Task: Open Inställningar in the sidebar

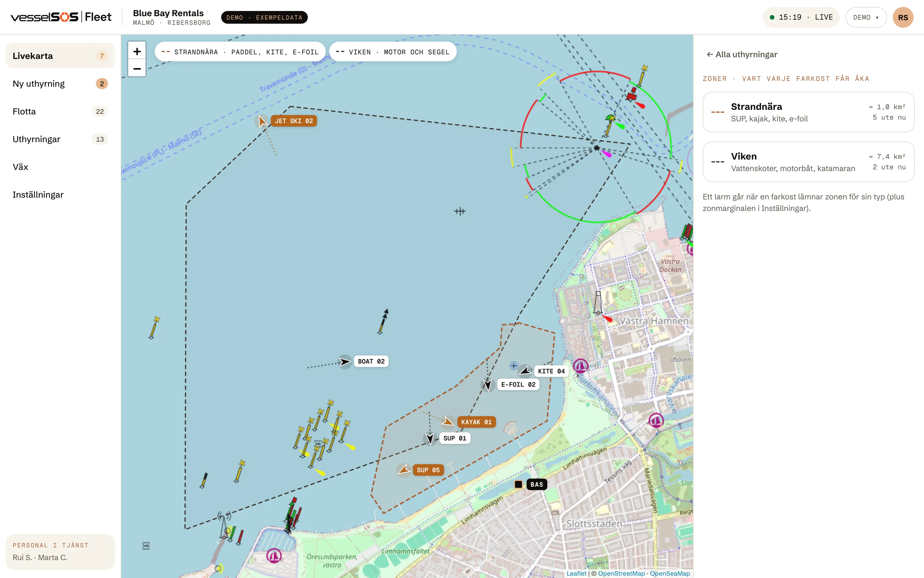Action: [60, 194]
